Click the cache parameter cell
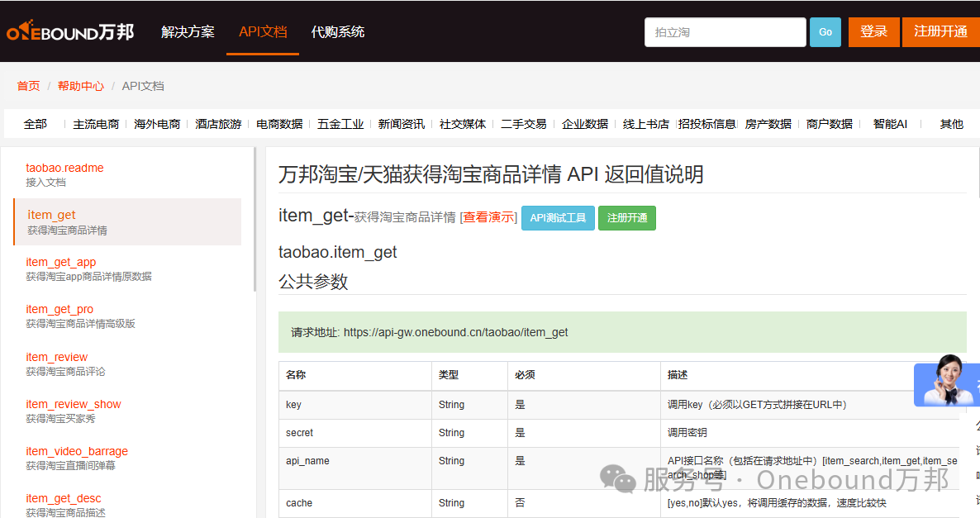This screenshot has width=980, height=518. click(x=355, y=503)
